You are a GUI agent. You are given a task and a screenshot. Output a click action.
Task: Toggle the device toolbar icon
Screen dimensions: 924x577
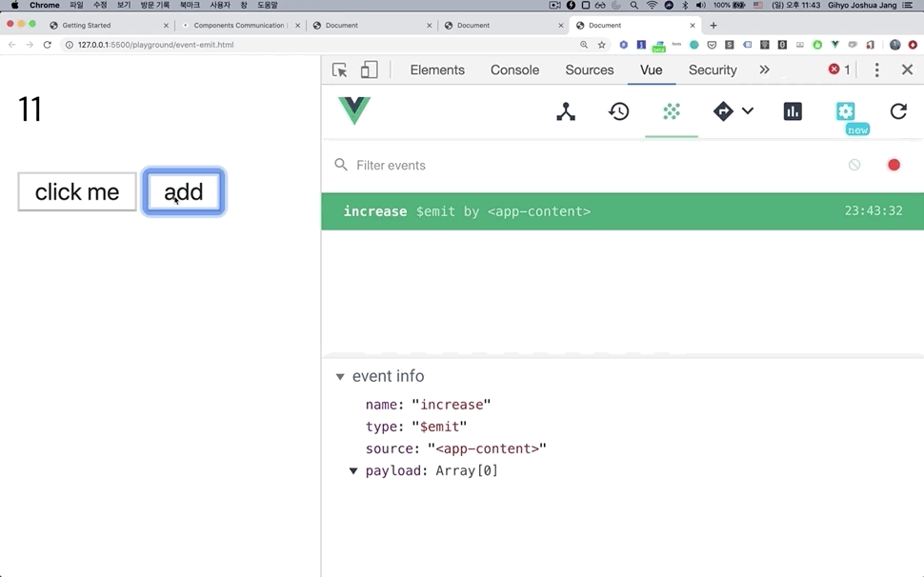369,70
